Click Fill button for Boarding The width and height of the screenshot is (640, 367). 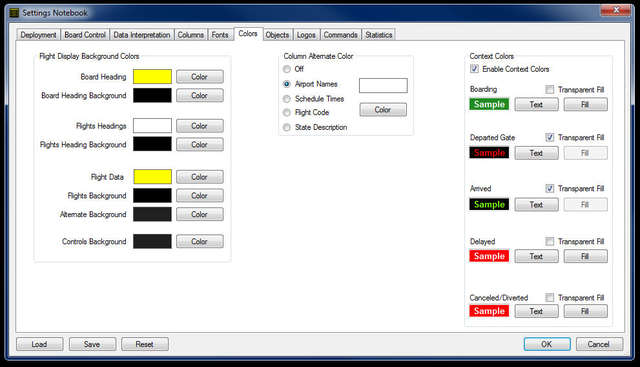coord(585,105)
